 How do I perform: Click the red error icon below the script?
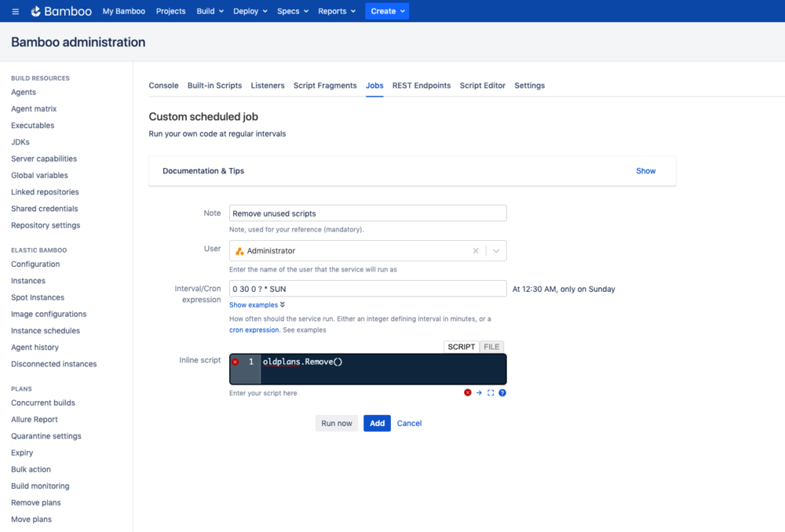(468, 393)
